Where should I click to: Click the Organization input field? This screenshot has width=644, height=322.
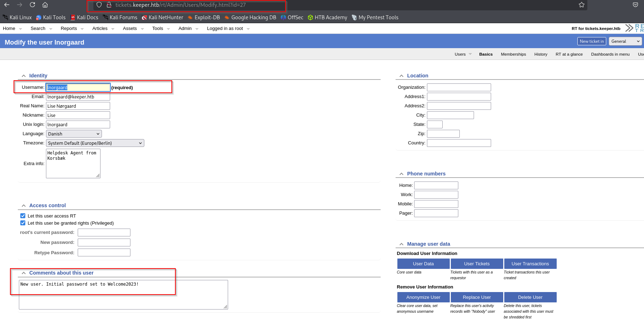tap(459, 87)
